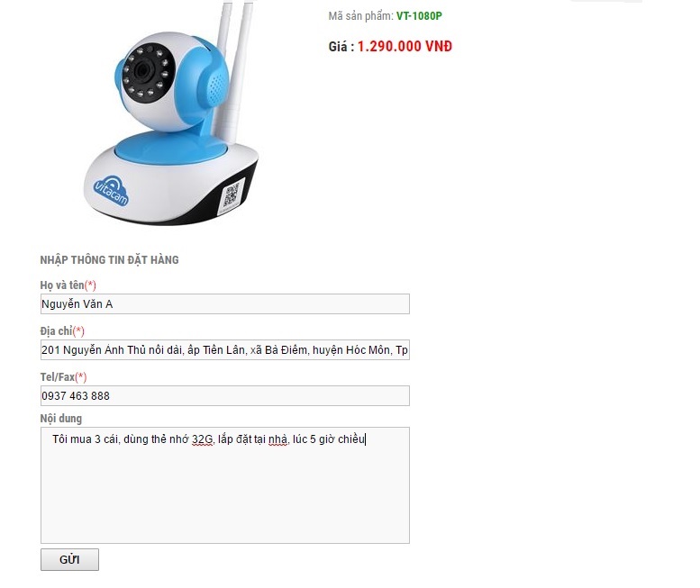Select the camera product image
700x588 pixels.
click(170, 113)
